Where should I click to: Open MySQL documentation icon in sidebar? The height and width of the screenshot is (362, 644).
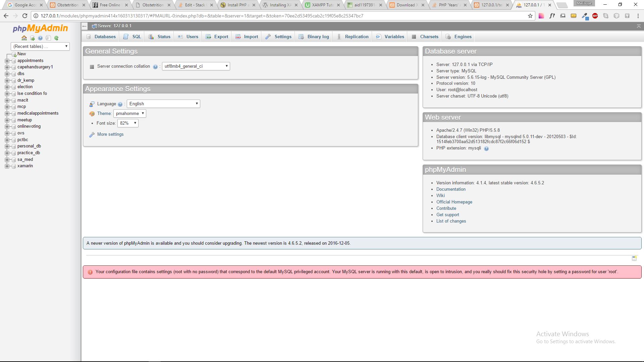[48, 38]
